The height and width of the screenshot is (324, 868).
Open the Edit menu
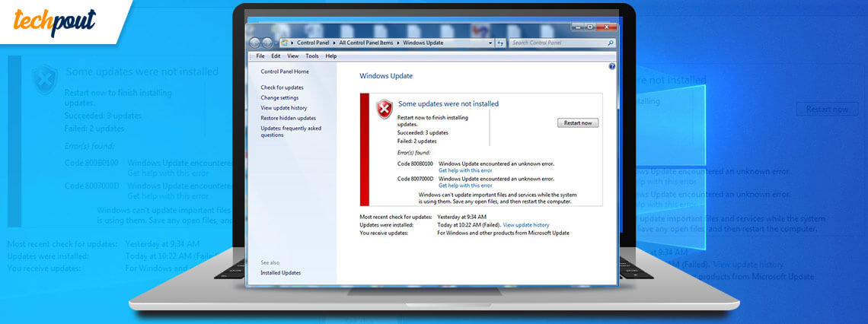(x=276, y=56)
